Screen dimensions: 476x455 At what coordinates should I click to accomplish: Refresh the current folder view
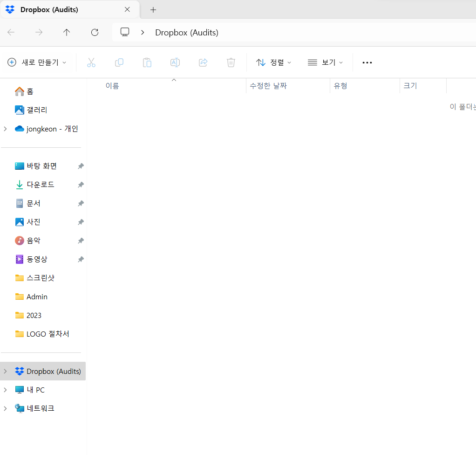pos(95,32)
